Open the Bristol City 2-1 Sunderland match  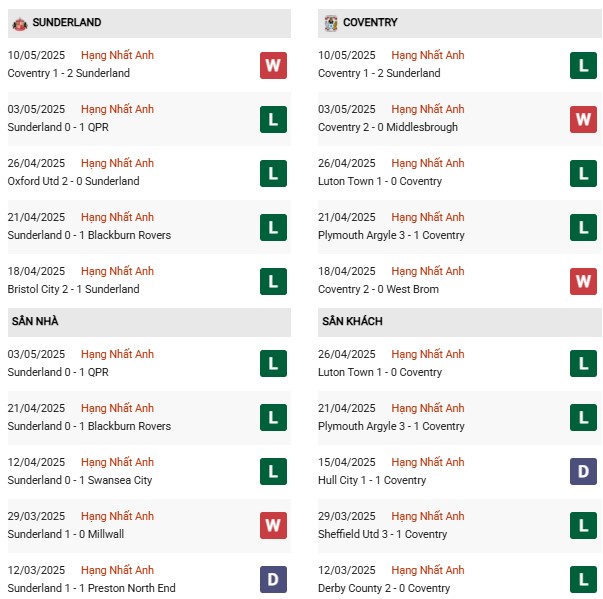coord(73,289)
